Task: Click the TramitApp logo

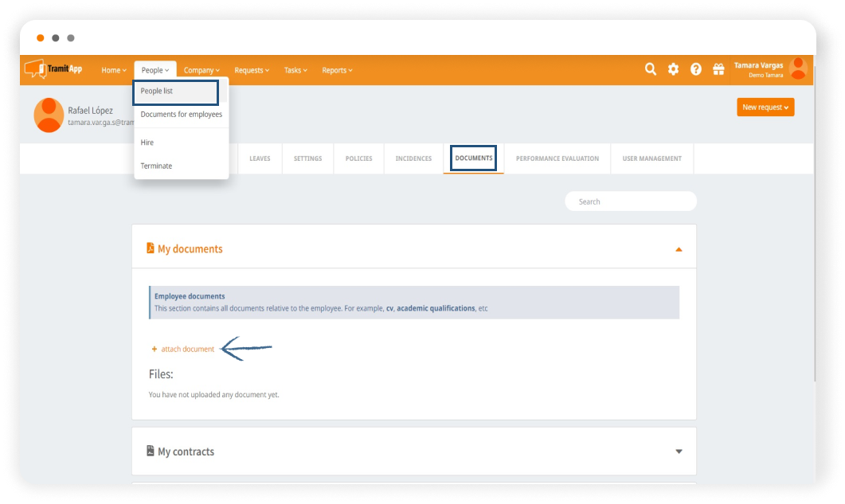Action: coord(53,69)
